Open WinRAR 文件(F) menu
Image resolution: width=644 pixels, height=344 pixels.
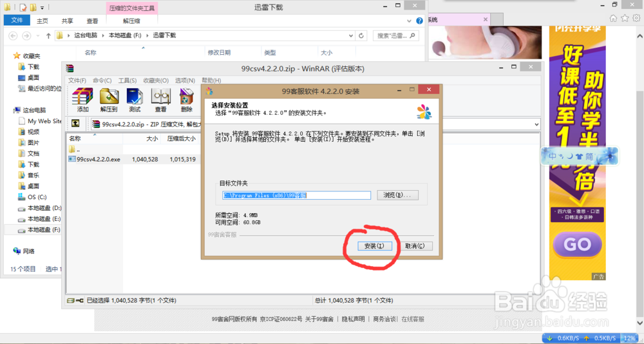click(x=77, y=80)
